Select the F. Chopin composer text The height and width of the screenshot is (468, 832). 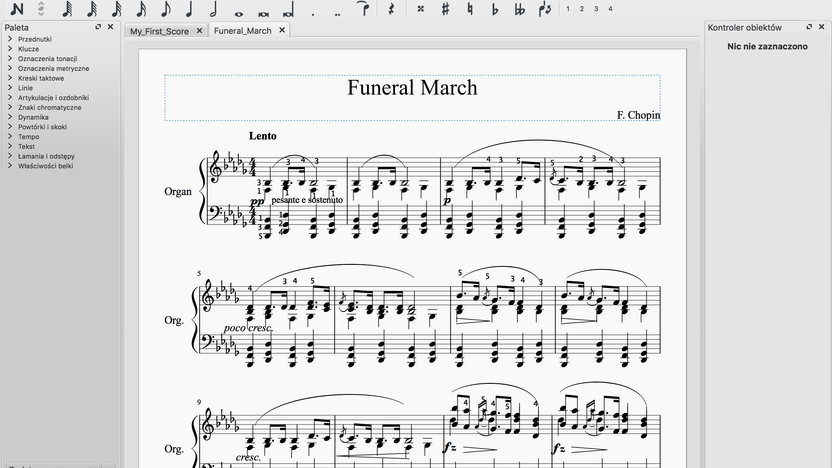click(638, 115)
